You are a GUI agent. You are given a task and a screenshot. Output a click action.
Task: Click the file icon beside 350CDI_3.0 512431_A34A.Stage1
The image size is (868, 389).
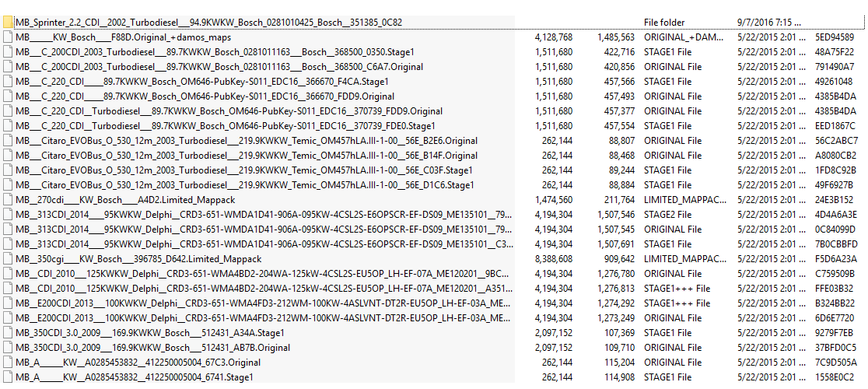pyautogui.click(x=7, y=332)
